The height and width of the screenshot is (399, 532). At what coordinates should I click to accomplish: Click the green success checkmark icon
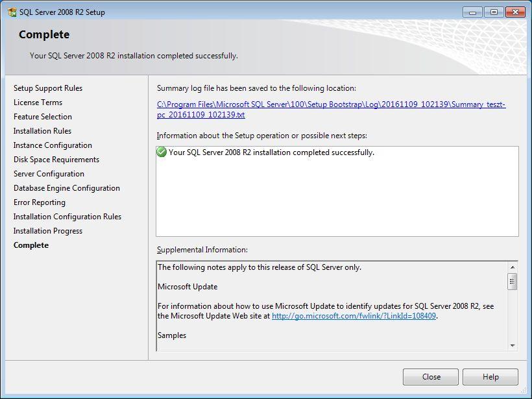(x=162, y=152)
